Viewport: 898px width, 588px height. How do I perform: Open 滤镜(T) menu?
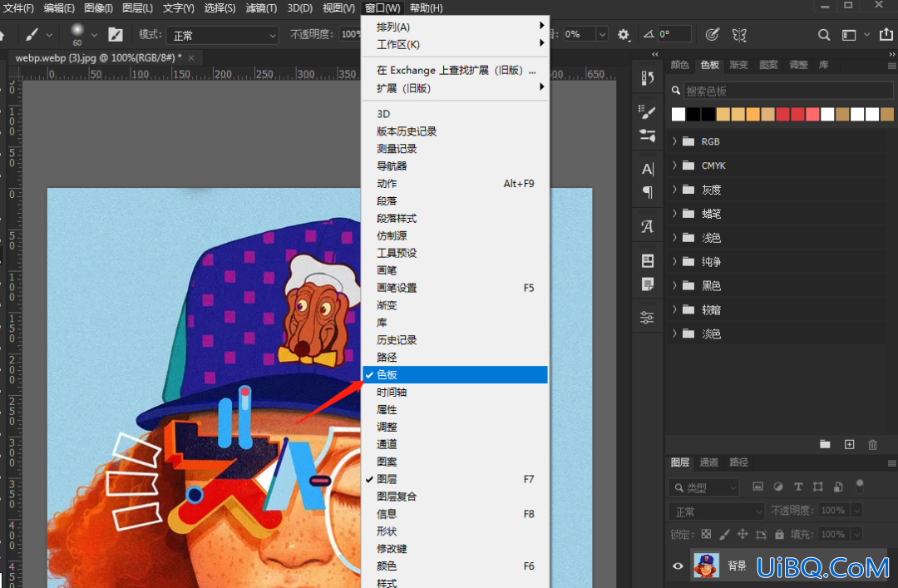point(261,8)
